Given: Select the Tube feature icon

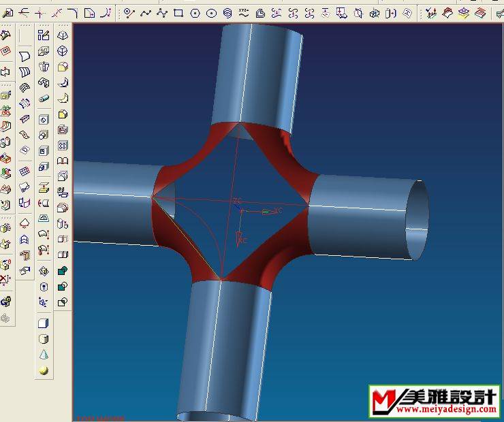Looking at the screenshot, I should pyautogui.click(x=44, y=98).
